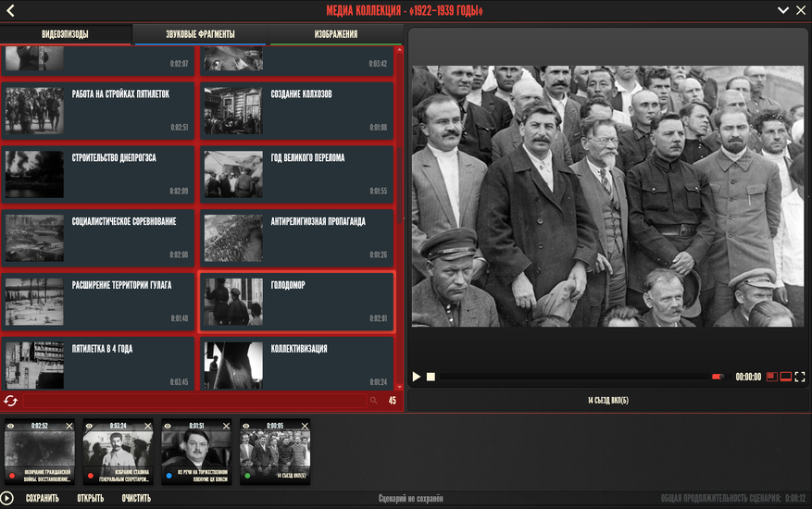The width and height of the screenshot is (812, 509).
Task: Click the blue dot on the Из речи clip
Action: click(x=169, y=476)
